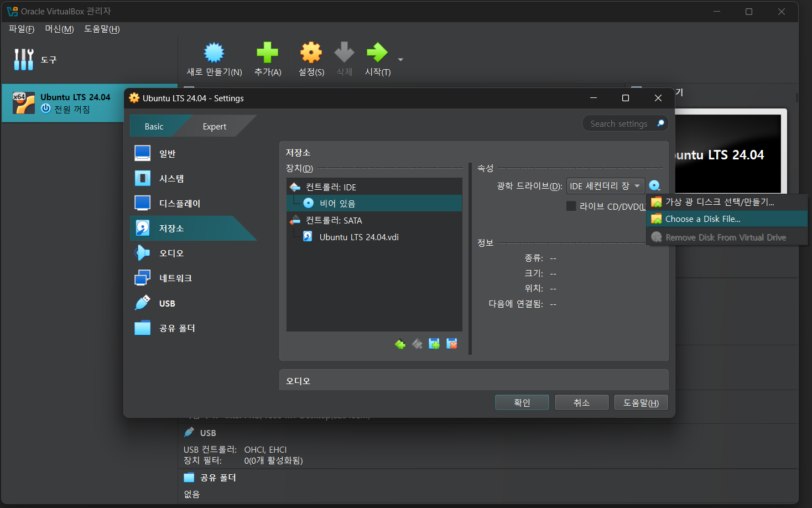Image resolution: width=812 pixels, height=508 pixels.
Task: Click the add attachment icon below device tree
Action: coord(434,344)
